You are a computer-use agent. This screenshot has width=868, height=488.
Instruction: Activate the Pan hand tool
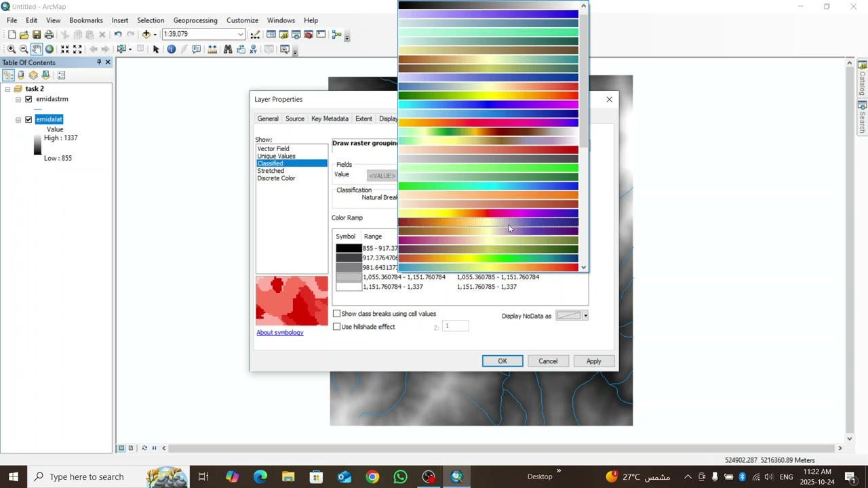(37, 49)
